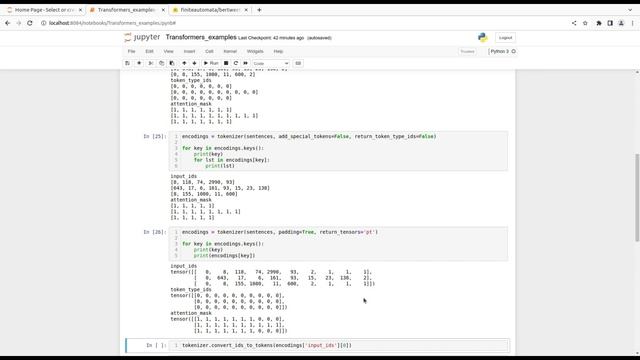
Task: Click code cell In [26]
Action: (338, 244)
